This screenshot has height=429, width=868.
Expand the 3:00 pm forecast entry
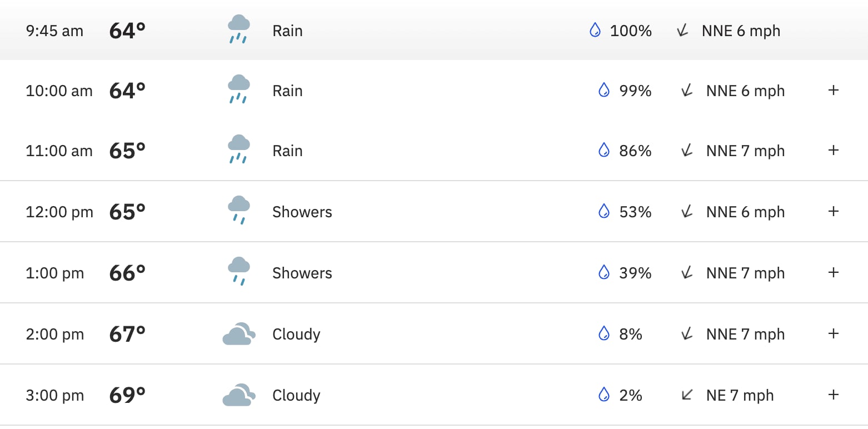(x=833, y=395)
